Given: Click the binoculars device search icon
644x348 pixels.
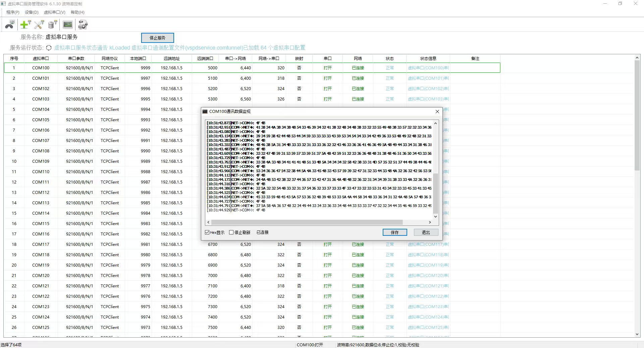Looking at the screenshot, I should tap(10, 24).
